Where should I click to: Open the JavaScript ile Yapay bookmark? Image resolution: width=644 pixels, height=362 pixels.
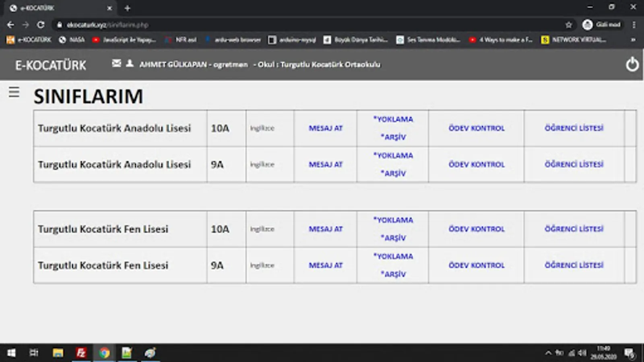click(x=124, y=40)
